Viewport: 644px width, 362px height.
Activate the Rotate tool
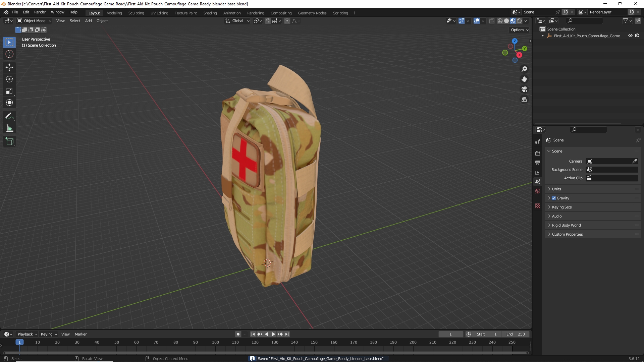point(9,79)
